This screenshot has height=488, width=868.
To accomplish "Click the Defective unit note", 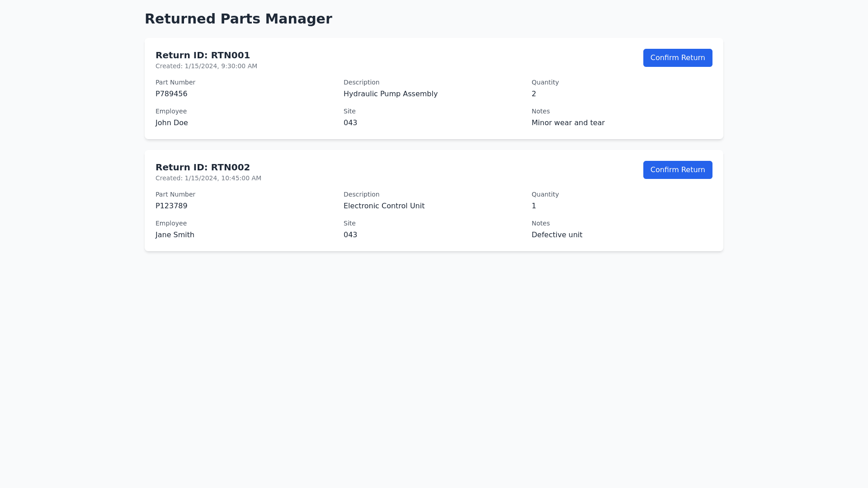I will pyautogui.click(x=557, y=235).
